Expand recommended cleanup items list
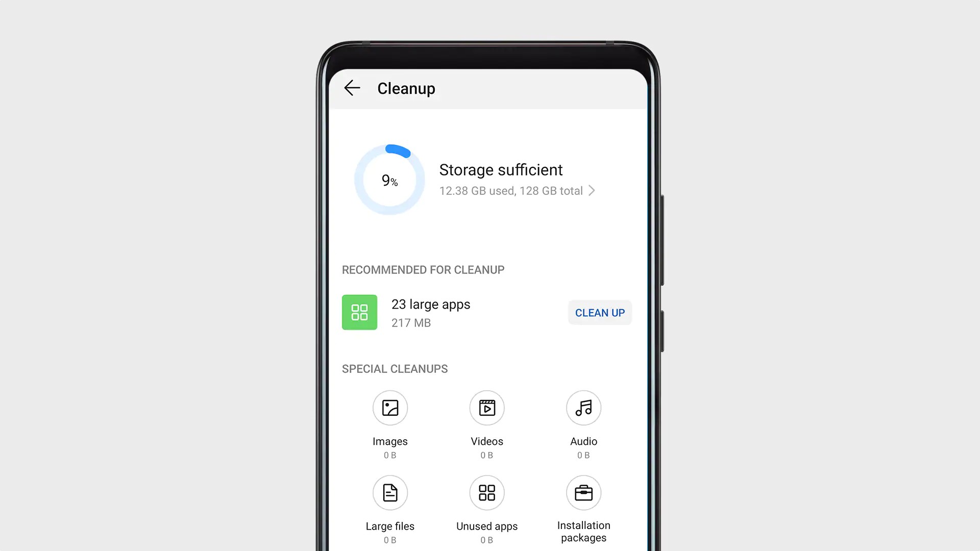Screen dimensions: 980x551 coord(431,312)
